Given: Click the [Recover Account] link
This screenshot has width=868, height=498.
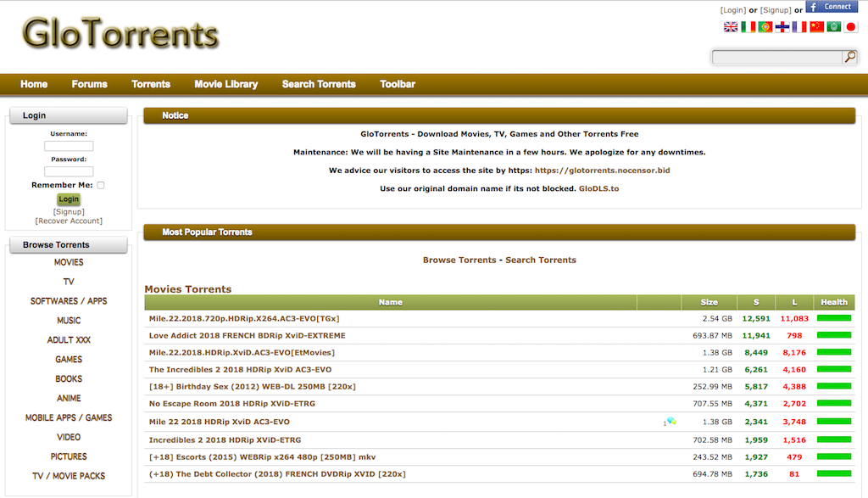Looking at the screenshot, I should (69, 221).
